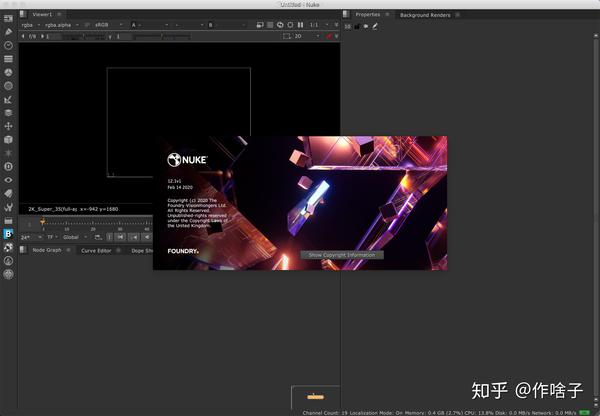Adjust the viewer gain slider
The width and height of the screenshot is (600, 416).
[83, 37]
